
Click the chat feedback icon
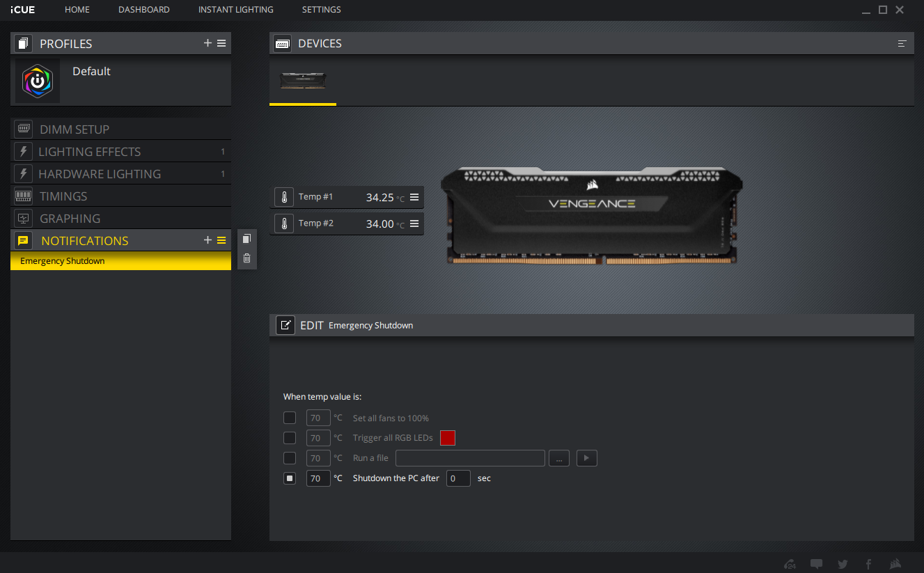816,564
